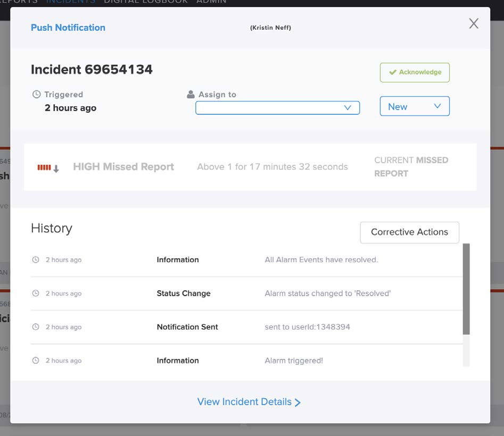This screenshot has height=436, width=504.
Task: Close the Push Notification dialog with X
Action: [473, 23]
